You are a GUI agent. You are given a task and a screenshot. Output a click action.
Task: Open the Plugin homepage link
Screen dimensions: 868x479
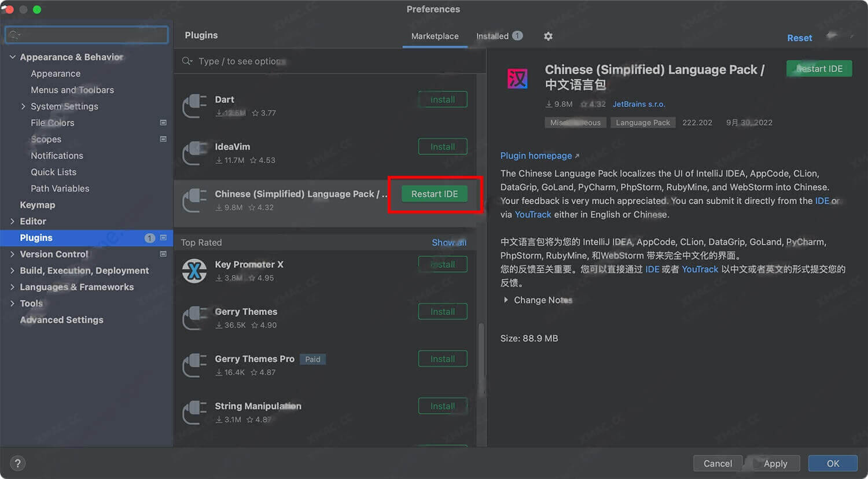click(536, 156)
